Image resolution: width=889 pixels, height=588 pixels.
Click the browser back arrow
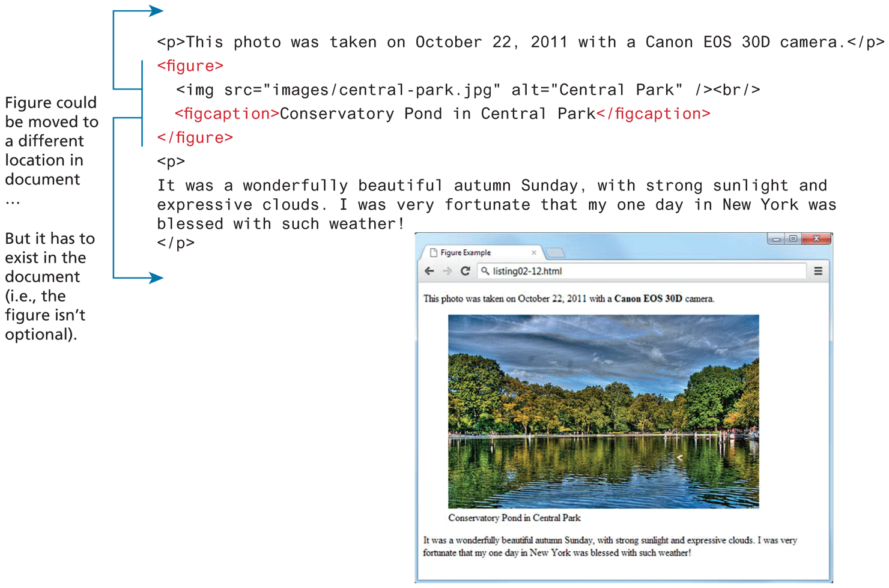point(429,271)
